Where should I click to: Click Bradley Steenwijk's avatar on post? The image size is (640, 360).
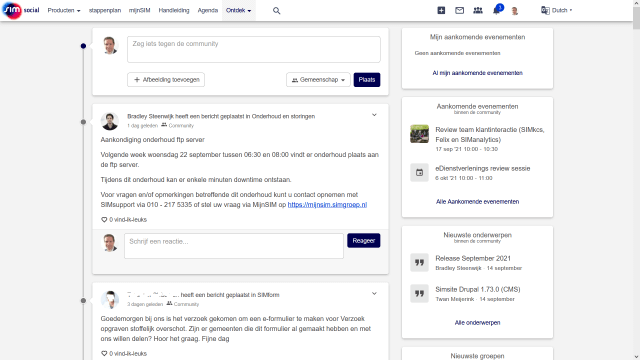coord(110,121)
